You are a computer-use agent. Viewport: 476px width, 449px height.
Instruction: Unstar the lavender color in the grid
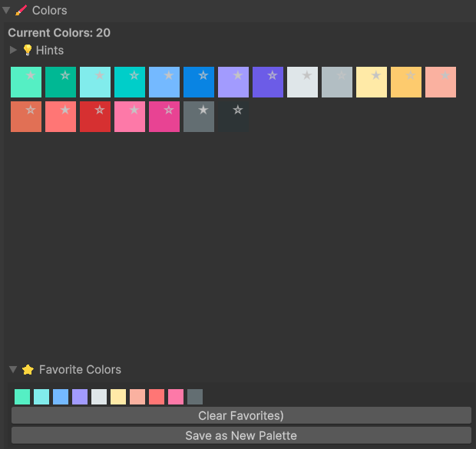click(x=238, y=75)
